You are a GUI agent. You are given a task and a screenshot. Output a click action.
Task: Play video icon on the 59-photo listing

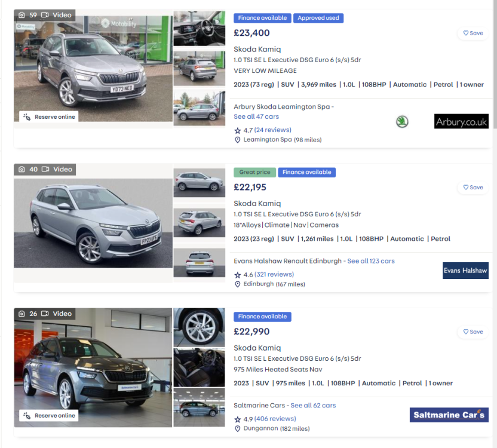click(45, 15)
